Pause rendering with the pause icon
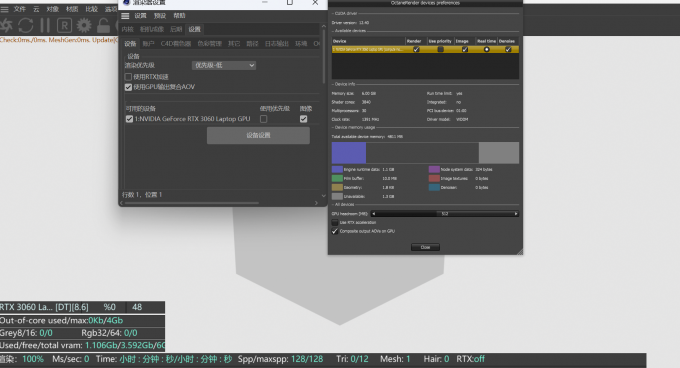Viewport: 680px width, 368px height. (45, 26)
